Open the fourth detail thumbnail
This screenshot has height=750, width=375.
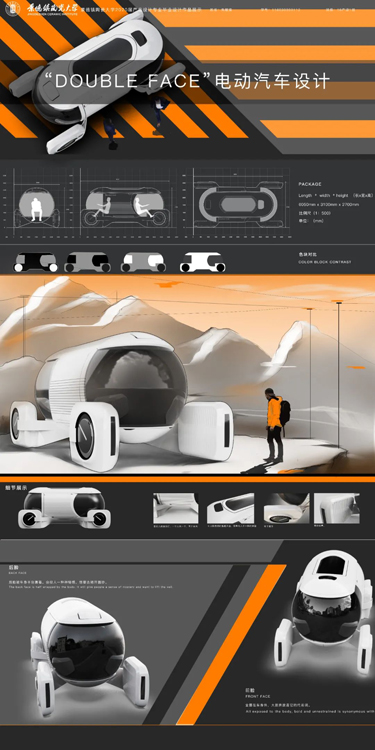(336, 508)
